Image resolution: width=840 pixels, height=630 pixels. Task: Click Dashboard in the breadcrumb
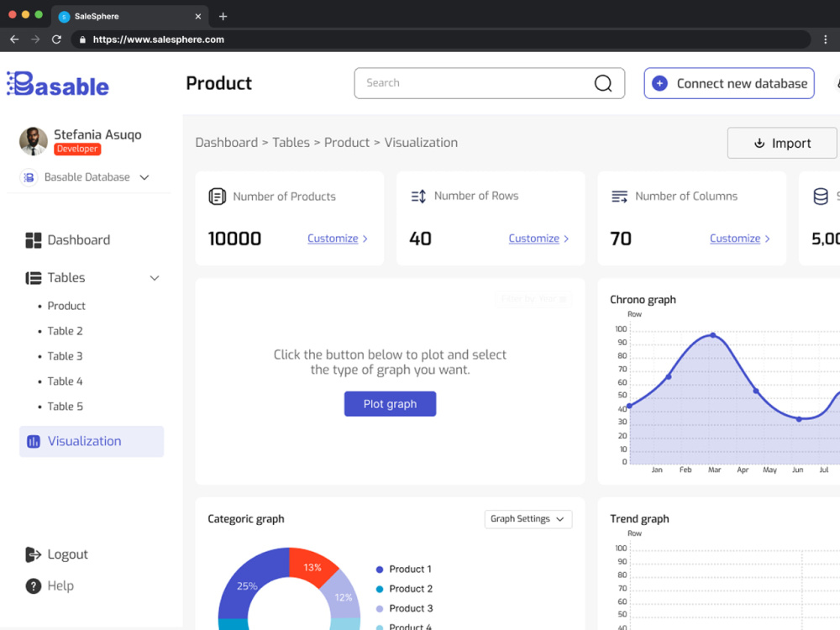pos(227,143)
